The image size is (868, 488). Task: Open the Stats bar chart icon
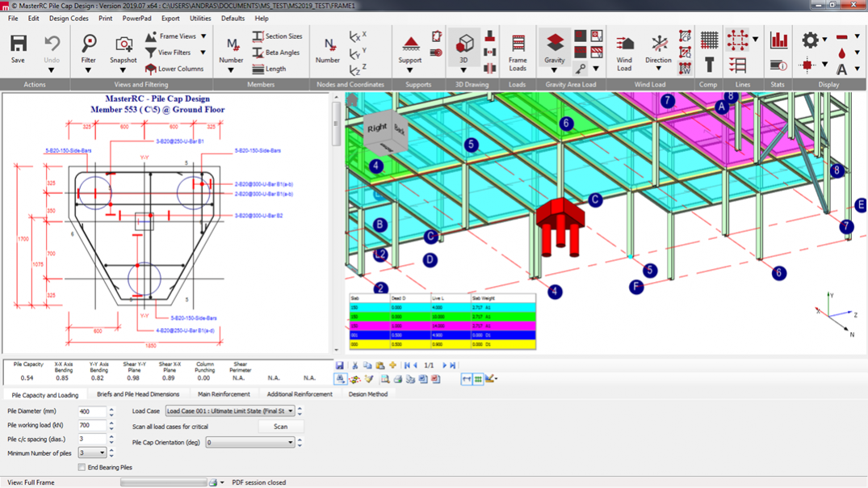pos(778,40)
